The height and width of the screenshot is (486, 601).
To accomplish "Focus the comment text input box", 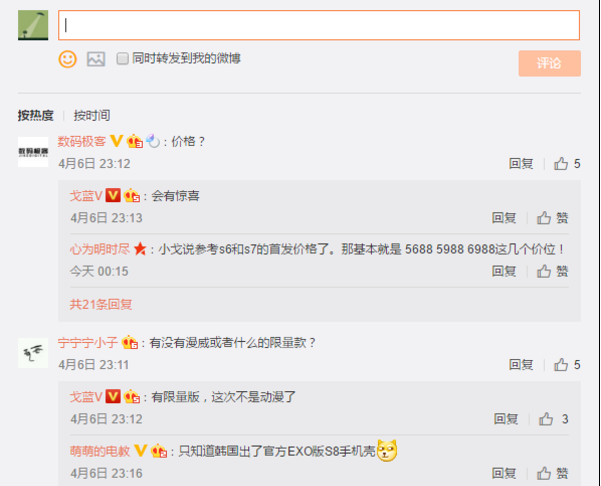I will coord(319,25).
